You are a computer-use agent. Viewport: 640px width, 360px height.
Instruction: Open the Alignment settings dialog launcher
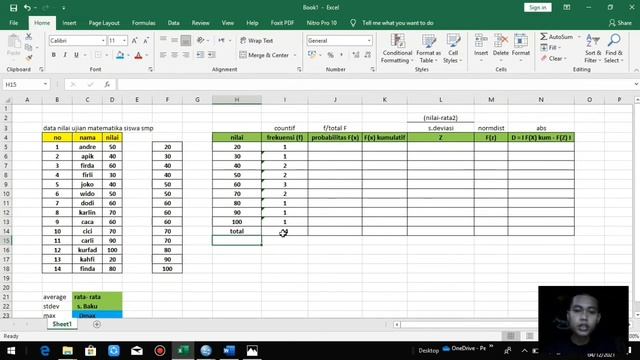[299, 69]
